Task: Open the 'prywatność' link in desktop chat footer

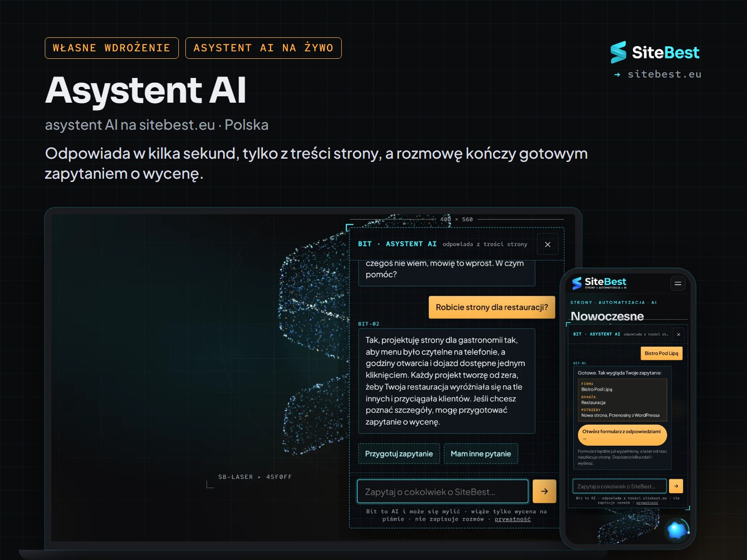Action: coord(513,519)
